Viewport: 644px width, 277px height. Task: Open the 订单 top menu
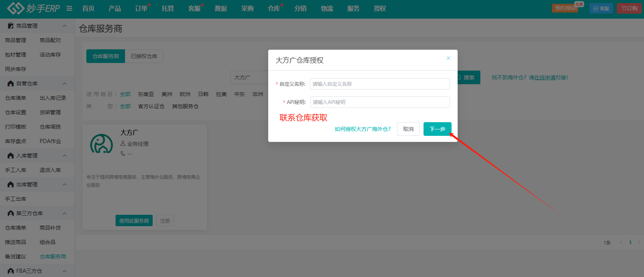click(141, 8)
